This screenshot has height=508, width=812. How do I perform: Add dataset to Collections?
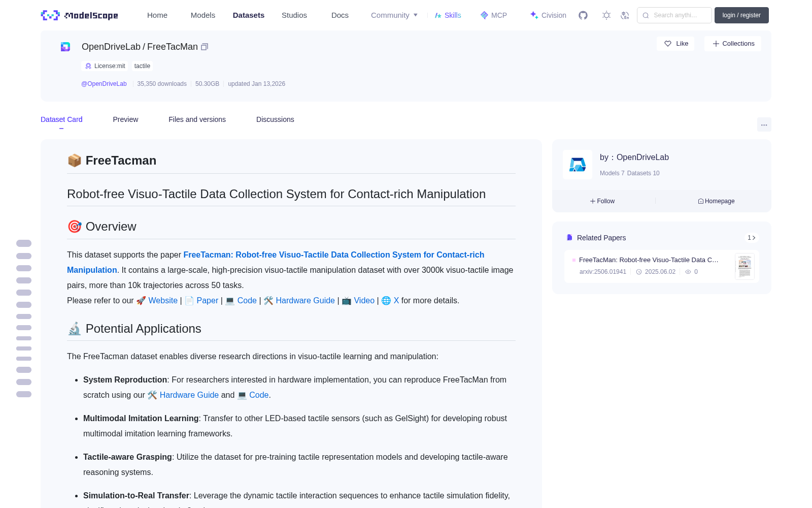click(733, 44)
